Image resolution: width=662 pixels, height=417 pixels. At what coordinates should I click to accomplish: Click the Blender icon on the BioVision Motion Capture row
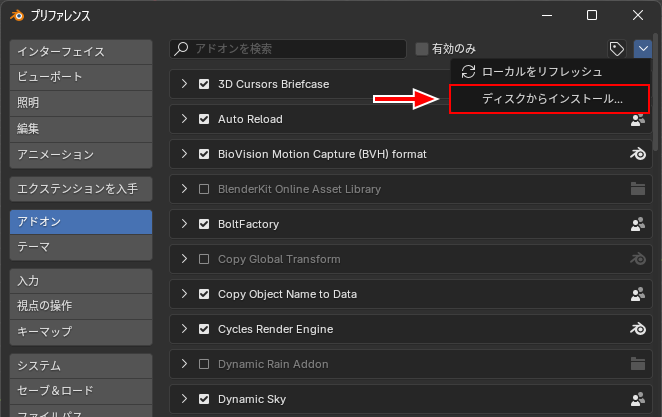[x=637, y=155]
